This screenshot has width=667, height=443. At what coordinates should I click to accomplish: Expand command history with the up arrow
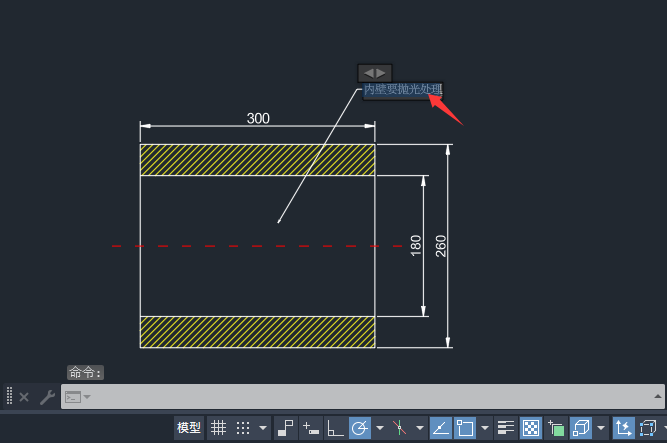[x=658, y=396]
